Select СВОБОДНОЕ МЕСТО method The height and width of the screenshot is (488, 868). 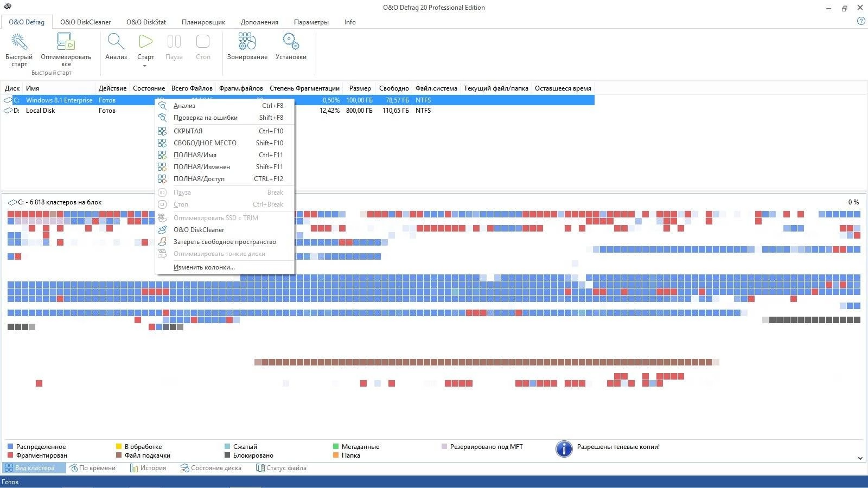[225, 143]
